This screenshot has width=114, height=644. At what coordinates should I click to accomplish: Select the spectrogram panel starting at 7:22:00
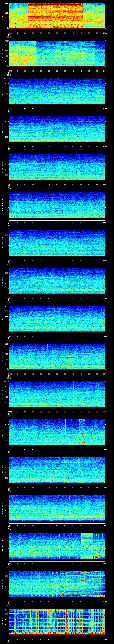click(x=57, y=394)
